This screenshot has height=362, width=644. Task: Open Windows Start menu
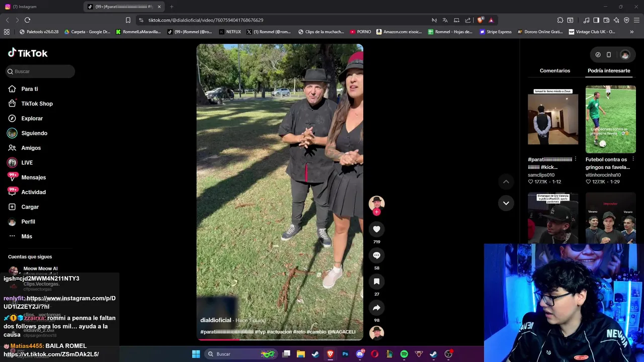[196, 354]
